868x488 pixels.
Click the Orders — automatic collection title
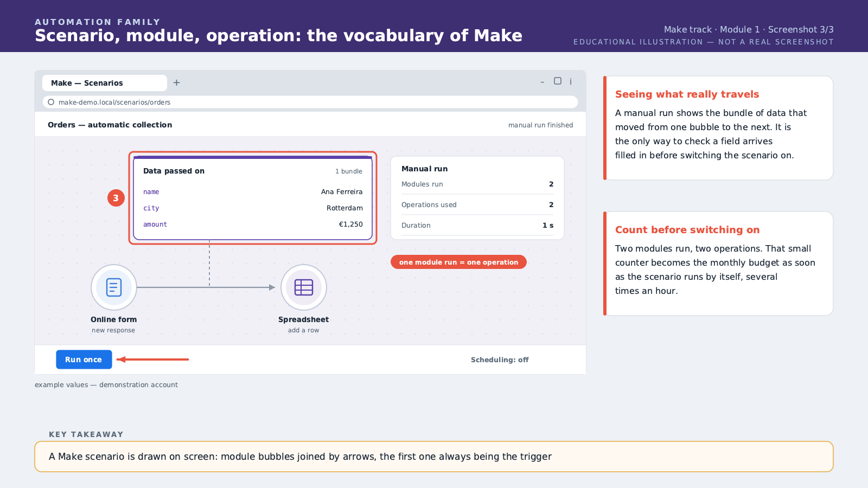coord(110,125)
